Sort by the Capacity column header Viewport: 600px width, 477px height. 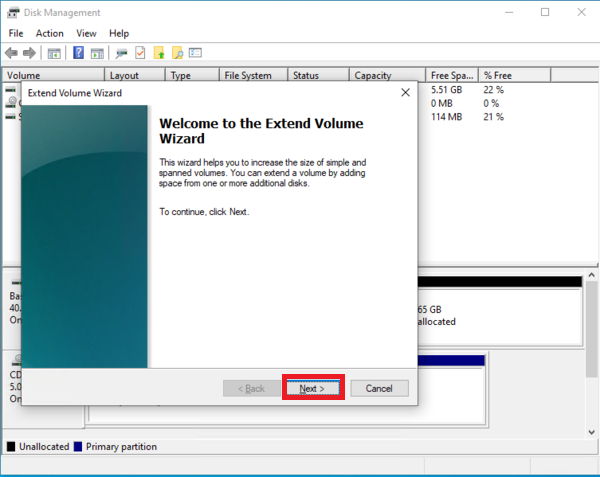click(372, 75)
